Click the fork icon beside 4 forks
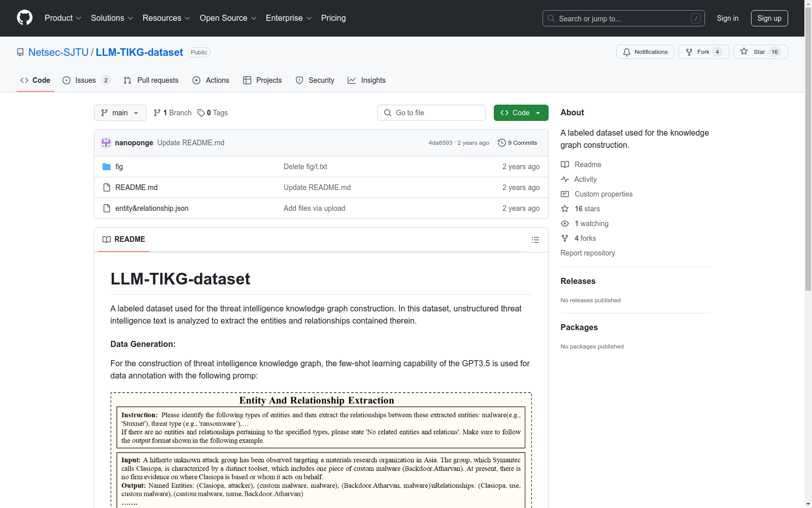Viewport: 812px width, 508px height. 565,238
